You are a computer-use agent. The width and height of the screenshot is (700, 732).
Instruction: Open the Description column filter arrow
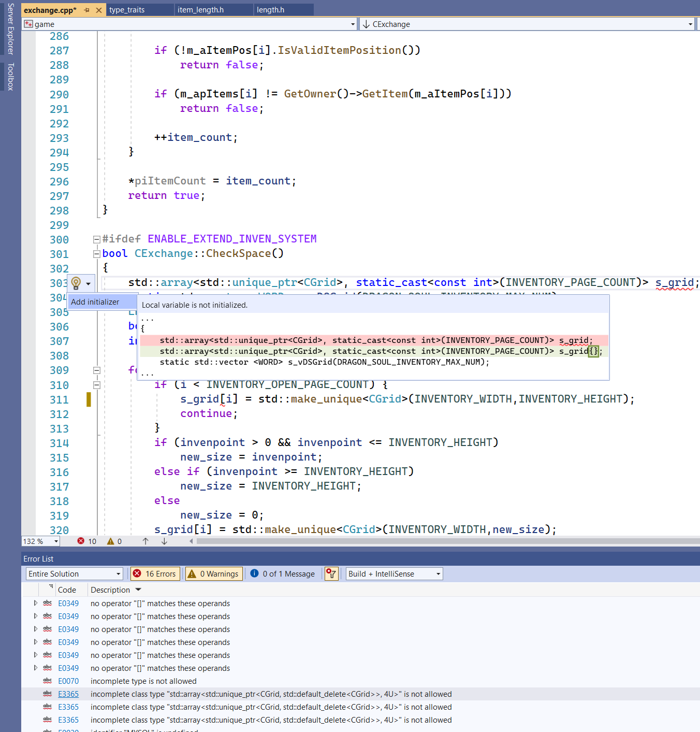point(138,590)
